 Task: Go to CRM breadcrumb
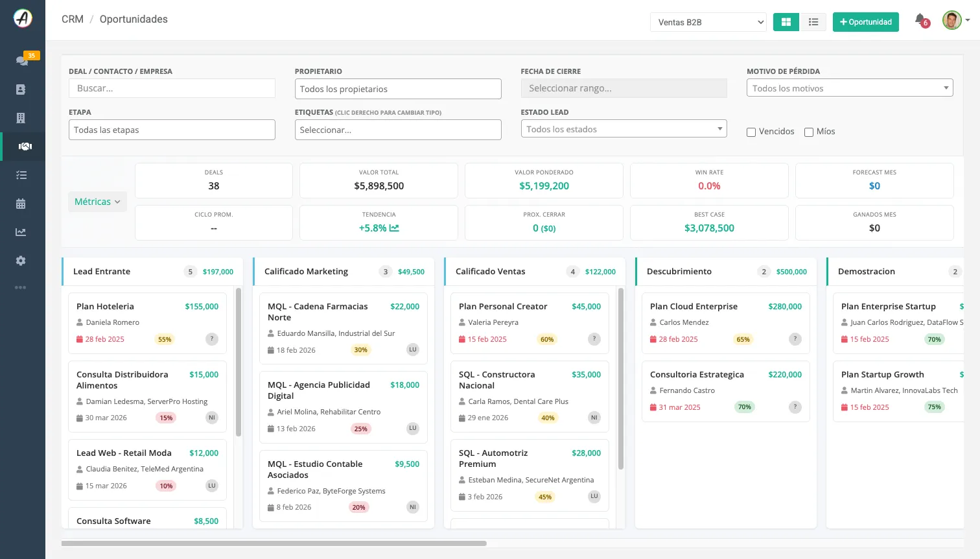tap(73, 19)
